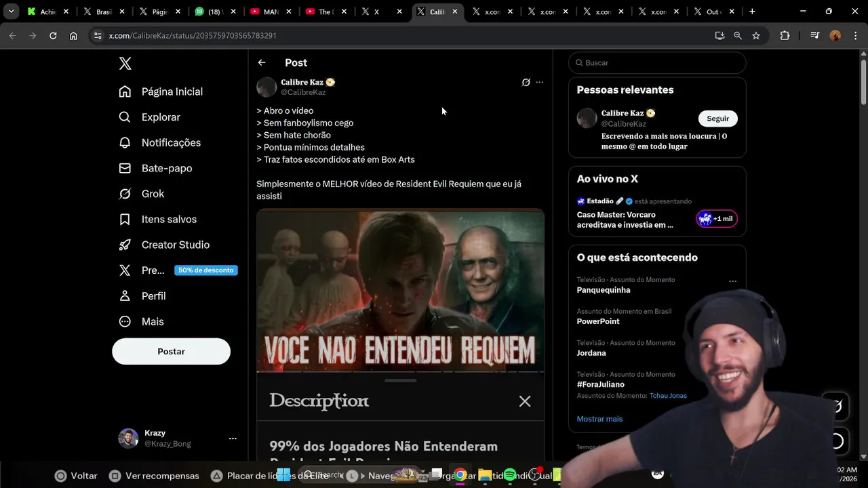Follow Calibre Kaz with Seguir button

[717, 119]
